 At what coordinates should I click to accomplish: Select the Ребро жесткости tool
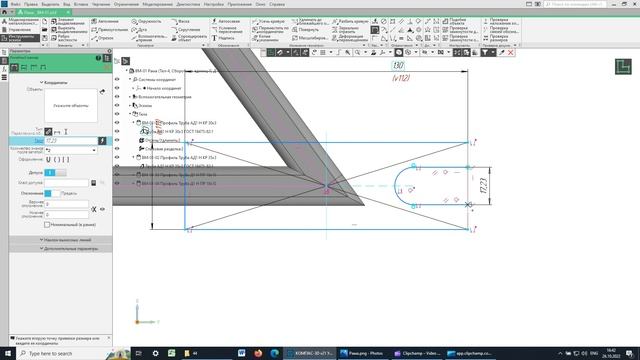coord(64,38)
